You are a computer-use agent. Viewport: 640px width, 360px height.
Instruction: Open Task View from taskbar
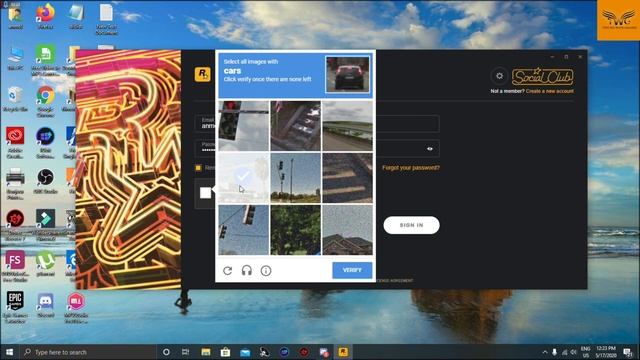(185, 352)
